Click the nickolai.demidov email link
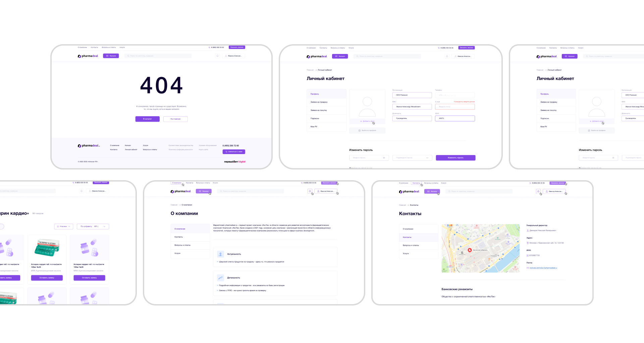Screen dimensions: 644x343 coord(543,268)
